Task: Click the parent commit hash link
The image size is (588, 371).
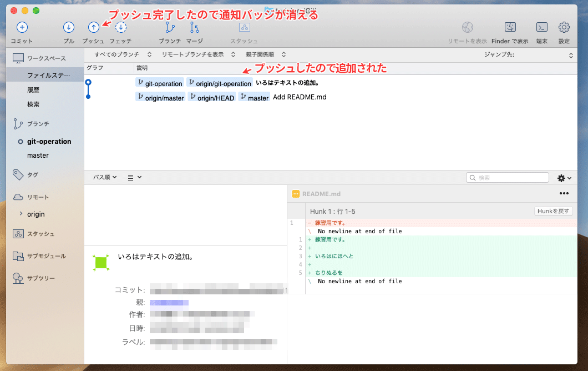Action: (169, 302)
